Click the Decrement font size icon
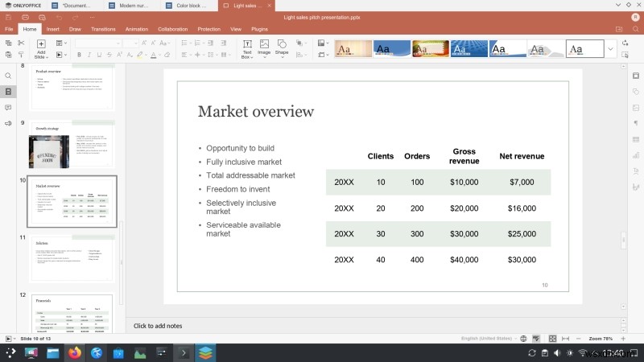The width and height of the screenshot is (644, 362). pos(153,43)
